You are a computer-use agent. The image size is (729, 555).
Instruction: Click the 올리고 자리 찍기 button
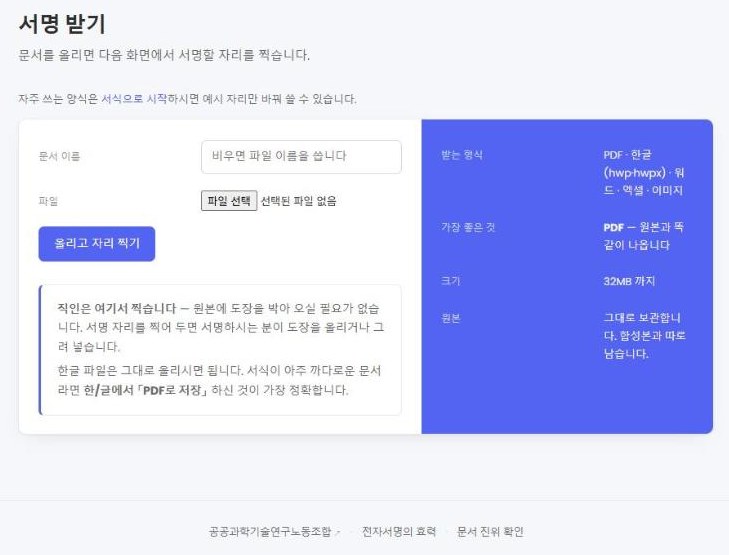click(x=97, y=244)
